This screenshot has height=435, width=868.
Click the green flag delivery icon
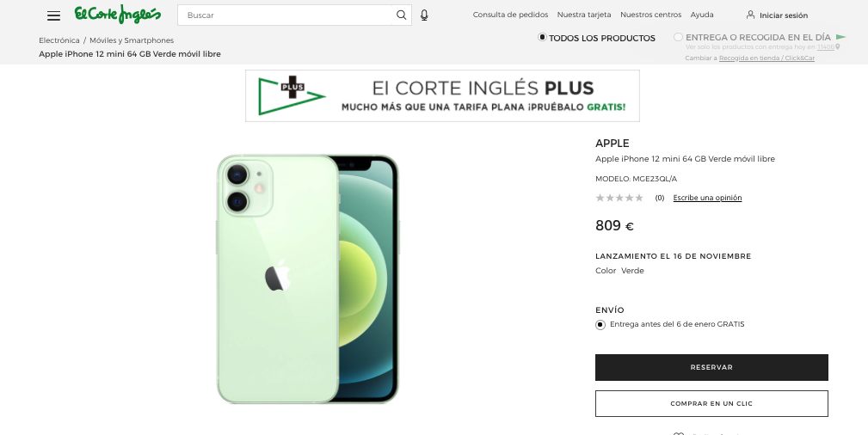(840, 37)
